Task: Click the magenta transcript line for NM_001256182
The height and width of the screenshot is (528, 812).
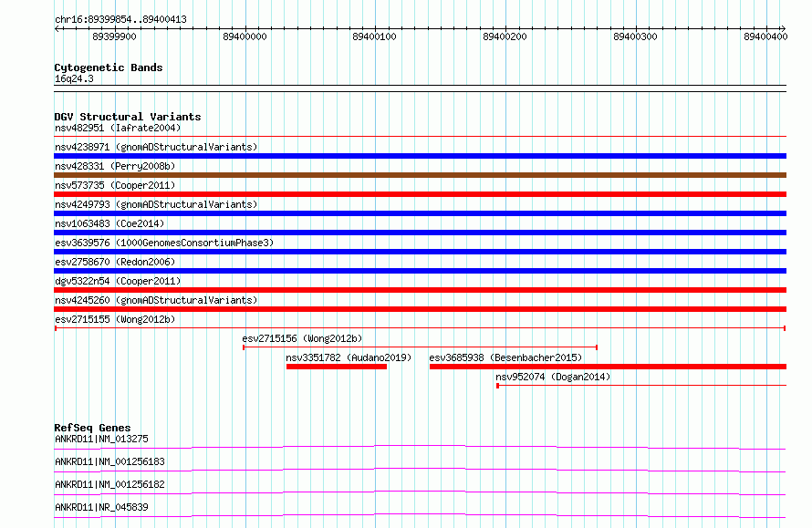Action: 420,492
